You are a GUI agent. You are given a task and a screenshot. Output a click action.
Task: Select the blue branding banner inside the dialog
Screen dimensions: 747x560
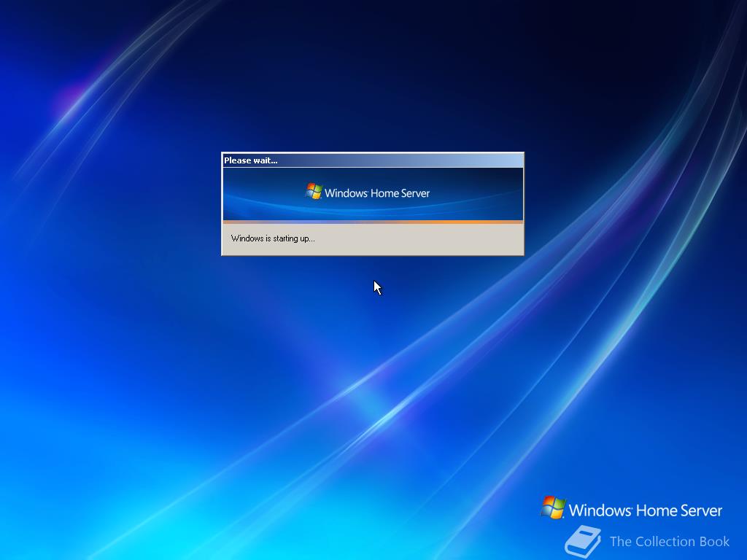click(372, 193)
